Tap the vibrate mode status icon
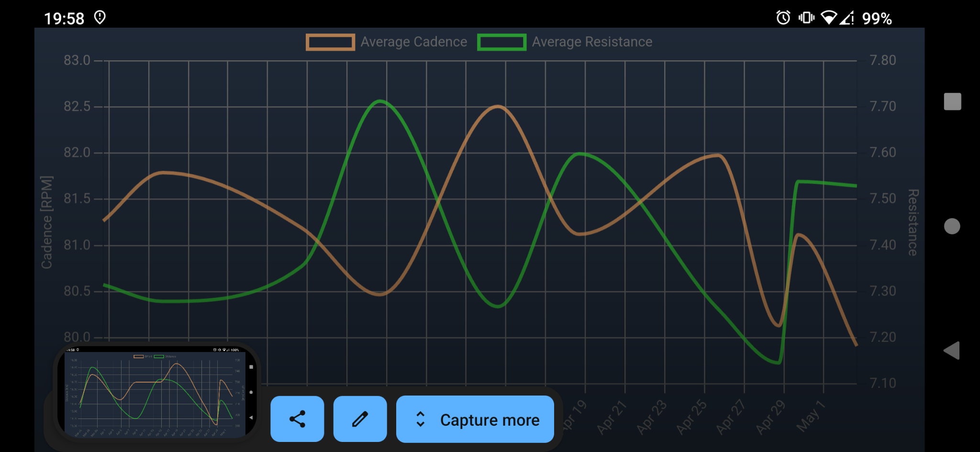This screenshot has width=980, height=452. tap(806, 18)
